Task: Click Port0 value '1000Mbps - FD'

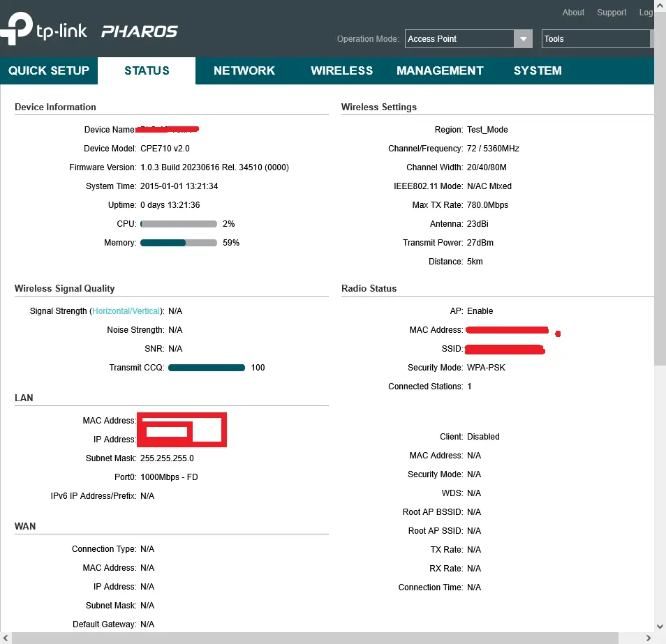Action: pos(169,477)
